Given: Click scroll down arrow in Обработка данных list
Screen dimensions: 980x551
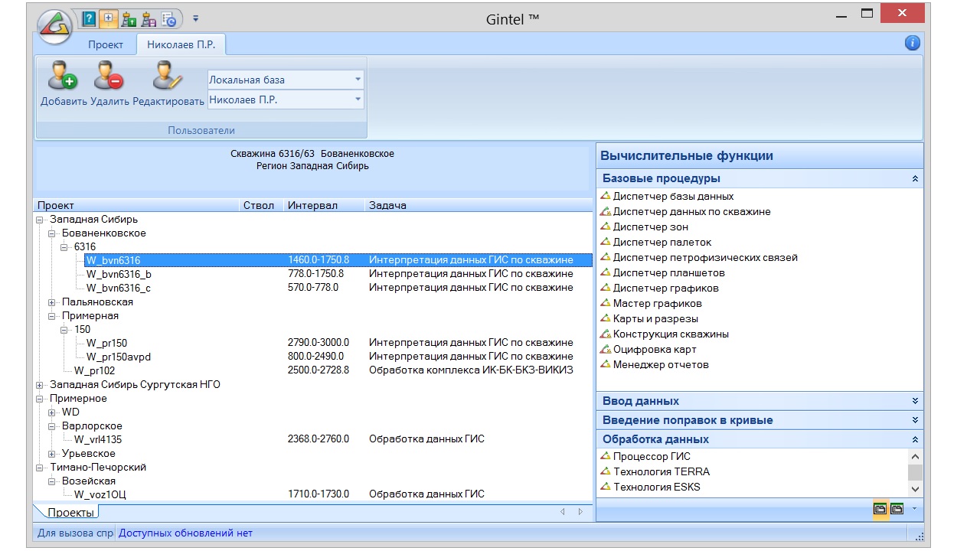Looking at the screenshot, I should (x=915, y=489).
